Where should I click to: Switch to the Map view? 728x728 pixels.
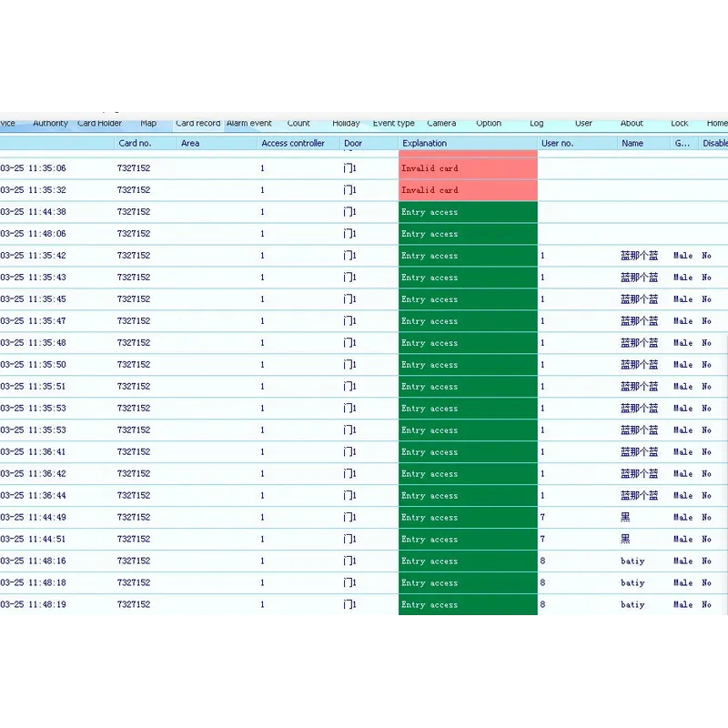[148, 124]
